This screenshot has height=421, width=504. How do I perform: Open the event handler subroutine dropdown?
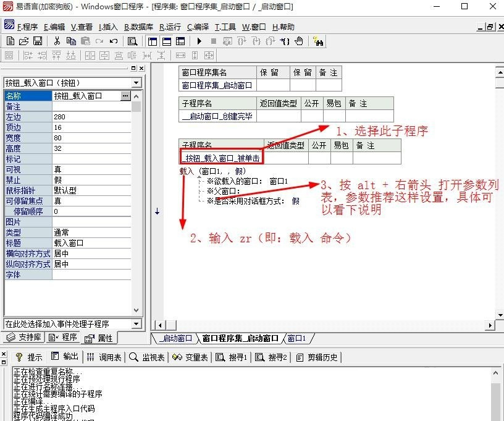click(x=136, y=324)
